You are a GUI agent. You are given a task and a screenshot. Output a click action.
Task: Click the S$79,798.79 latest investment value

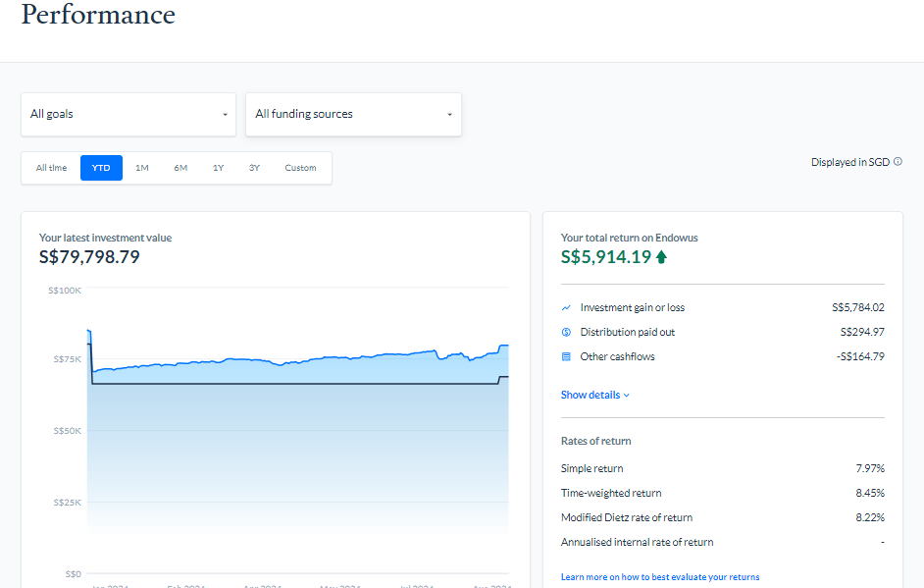(x=89, y=257)
